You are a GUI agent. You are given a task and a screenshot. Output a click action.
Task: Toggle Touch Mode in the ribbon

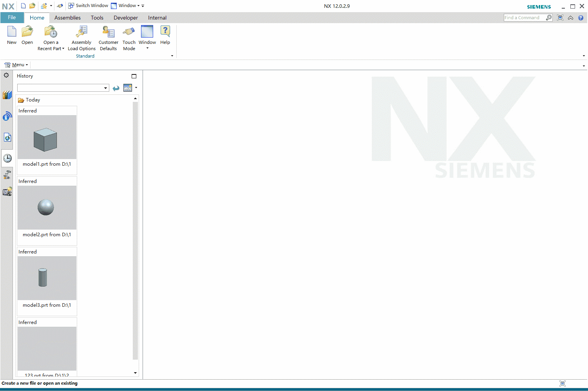[129, 38]
